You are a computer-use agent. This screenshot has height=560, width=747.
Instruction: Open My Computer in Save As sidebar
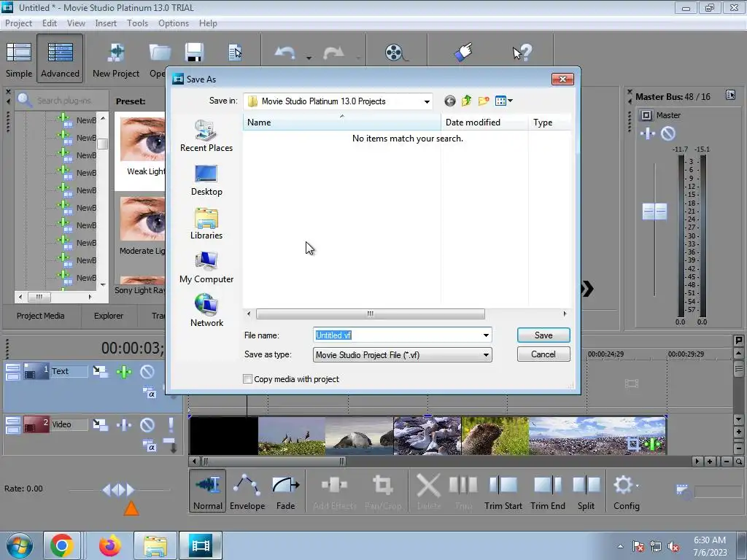[206, 268]
